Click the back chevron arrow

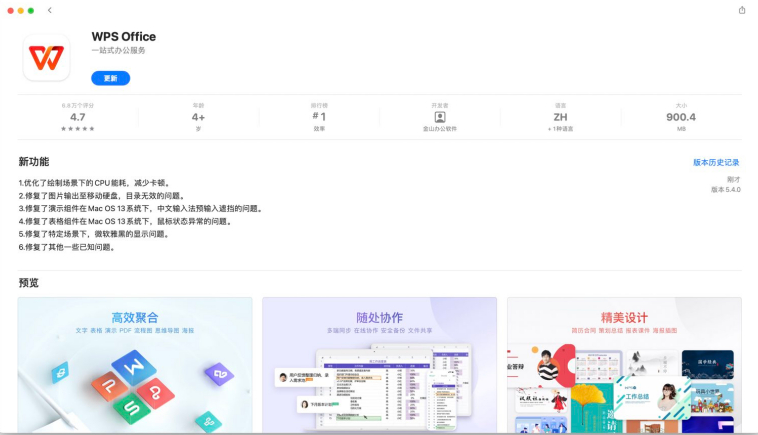(49, 10)
